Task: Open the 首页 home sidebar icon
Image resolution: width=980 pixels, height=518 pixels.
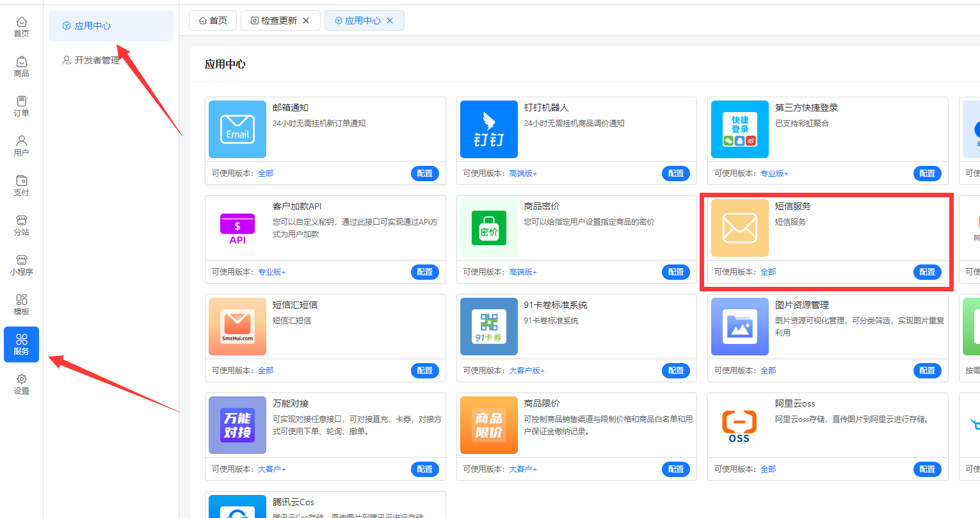Action: coord(21,27)
